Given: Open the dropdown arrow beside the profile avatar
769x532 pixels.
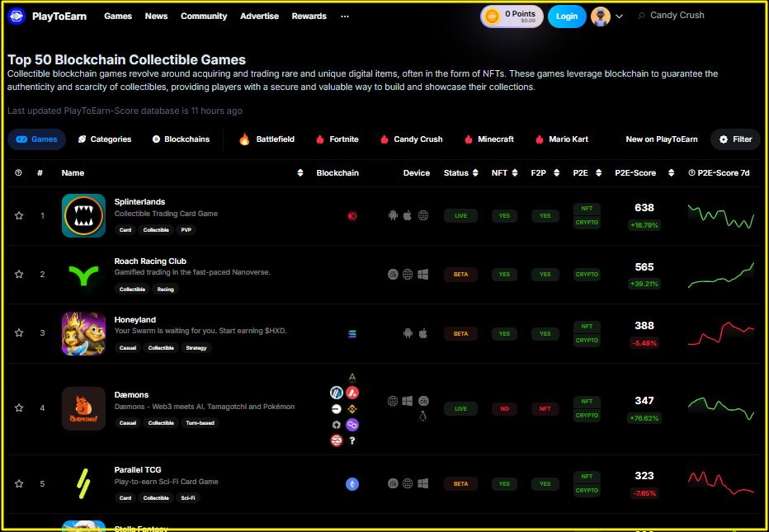Looking at the screenshot, I should (x=619, y=16).
